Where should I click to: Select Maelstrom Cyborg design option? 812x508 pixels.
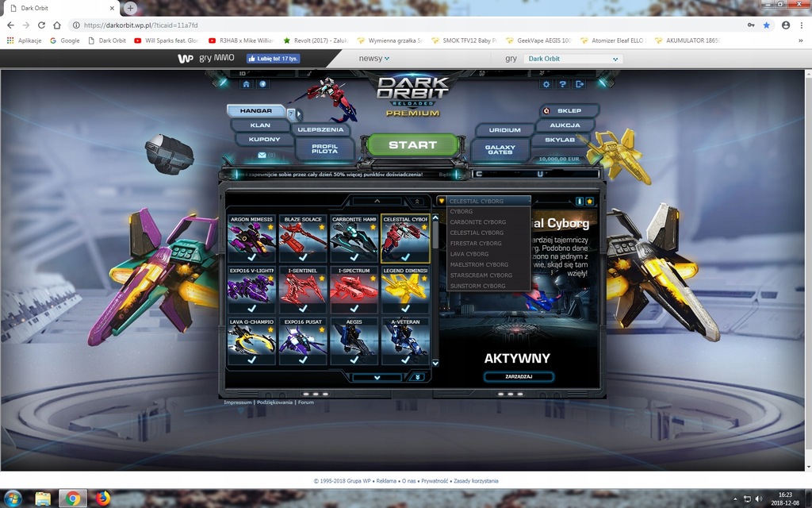tap(488, 264)
